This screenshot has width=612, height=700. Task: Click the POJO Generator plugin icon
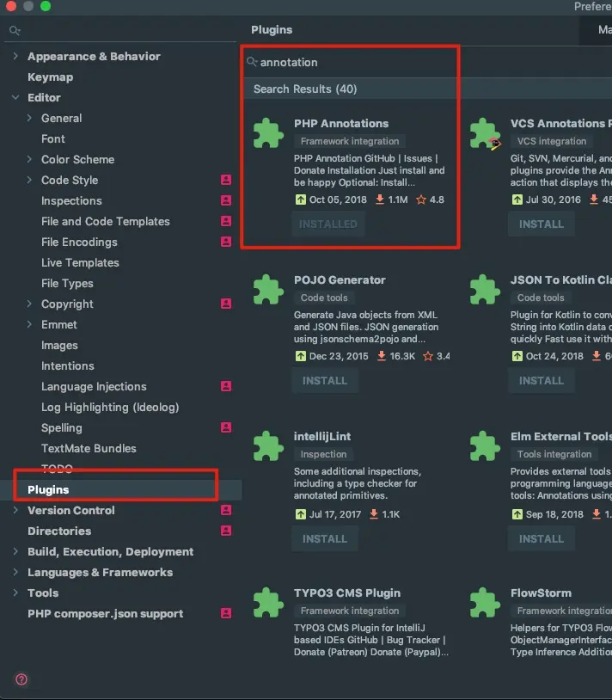point(268,289)
